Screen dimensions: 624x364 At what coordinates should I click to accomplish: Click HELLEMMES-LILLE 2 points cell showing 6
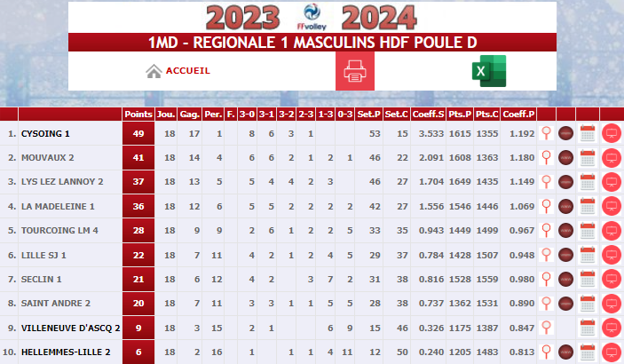coord(138,352)
